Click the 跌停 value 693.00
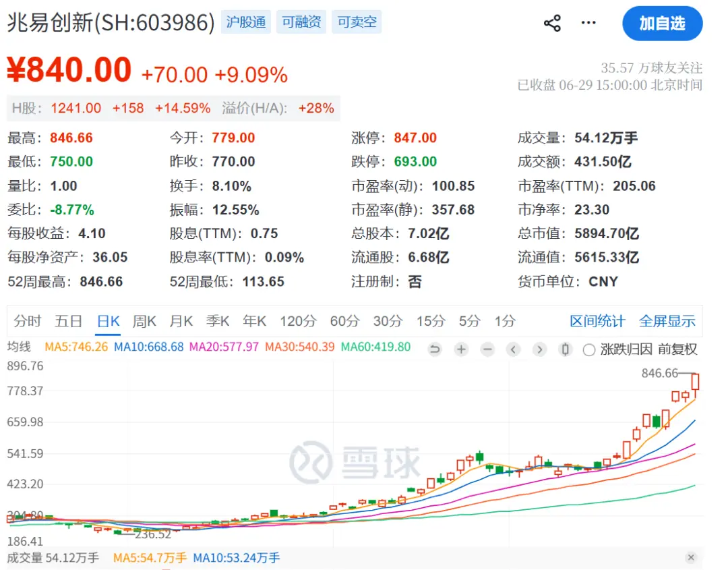728x570 pixels. [415, 162]
